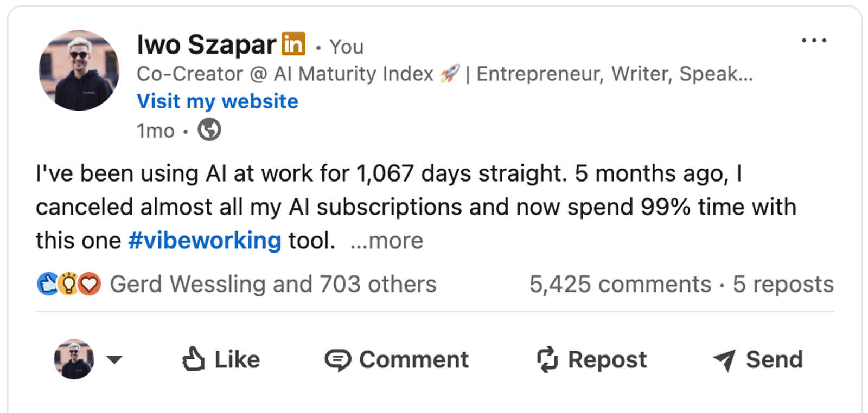The height and width of the screenshot is (413, 868).
Task: Repost this post using Repost button
Action: [592, 359]
